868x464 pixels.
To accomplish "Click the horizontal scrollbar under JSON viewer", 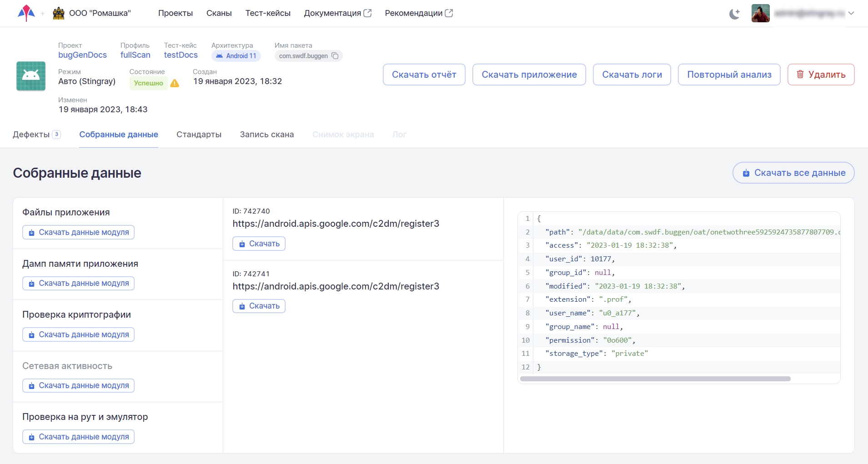I will [655, 379].
